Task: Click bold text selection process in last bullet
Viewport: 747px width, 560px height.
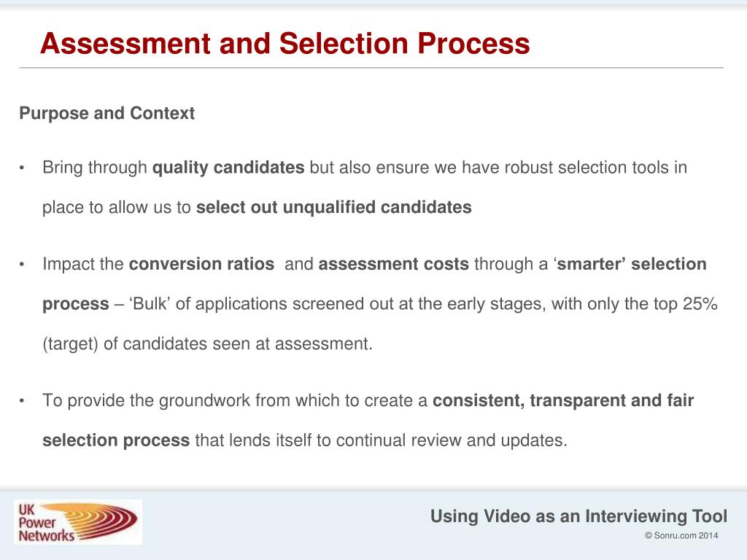Action: [x=116, y=440]
